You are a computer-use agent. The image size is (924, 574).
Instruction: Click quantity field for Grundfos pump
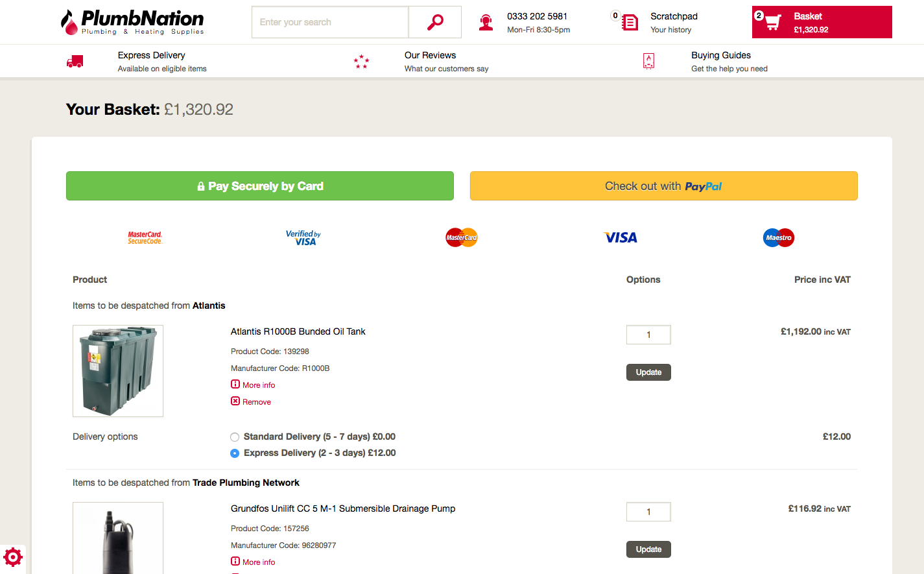click(x=648, y=512)
